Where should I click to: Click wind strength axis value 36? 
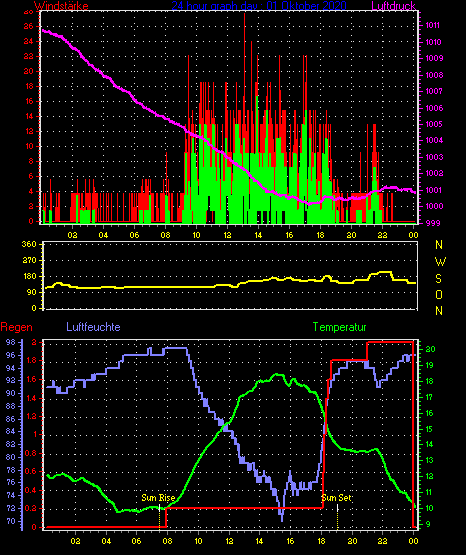(29, 27)
